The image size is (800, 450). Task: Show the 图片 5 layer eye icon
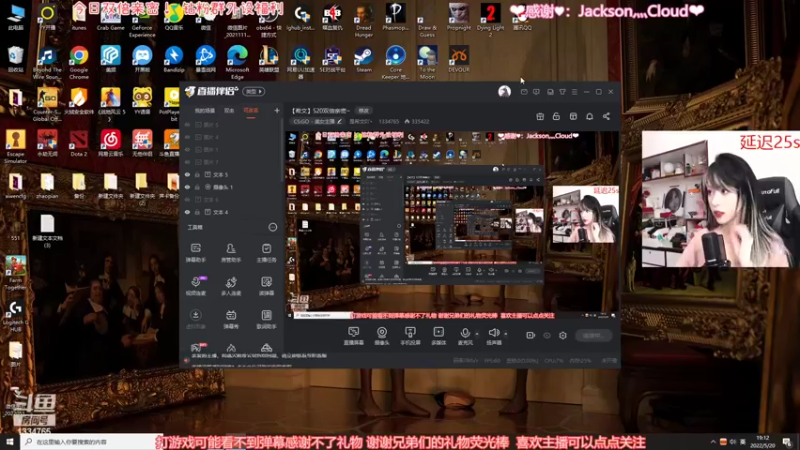point(187,124)
